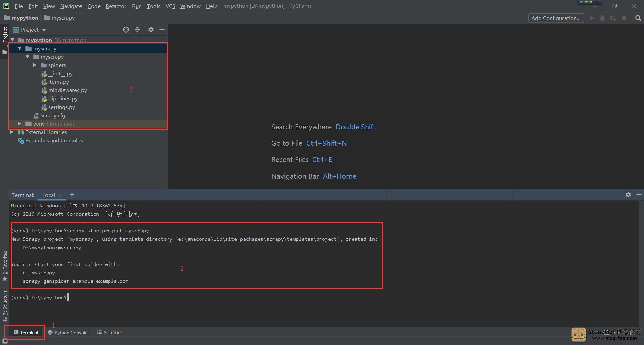Screen dimensions: 644x345
Task: Add a new terminal session with plus
Action: [72, 195]
